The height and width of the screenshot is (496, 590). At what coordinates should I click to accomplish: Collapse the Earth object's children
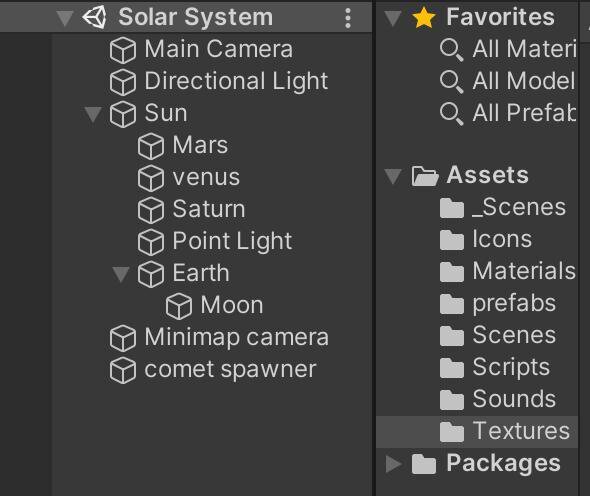click(x=121, y=274)
